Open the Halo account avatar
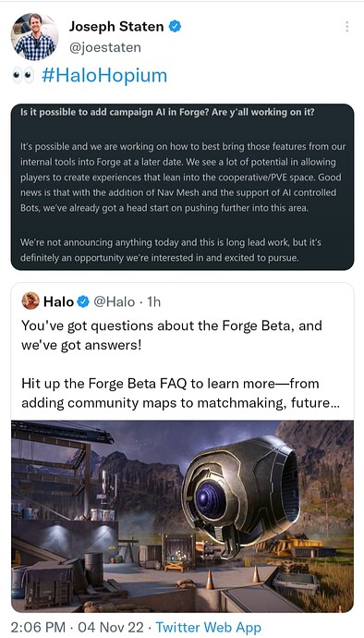This screenshot has width=364, height=638. (30, 301)
